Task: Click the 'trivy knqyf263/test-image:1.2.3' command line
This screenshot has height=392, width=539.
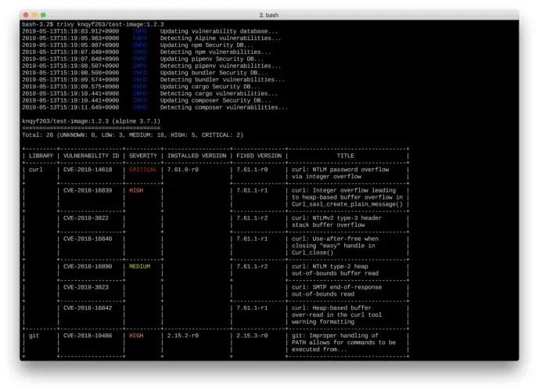Action: click(110, 24)
